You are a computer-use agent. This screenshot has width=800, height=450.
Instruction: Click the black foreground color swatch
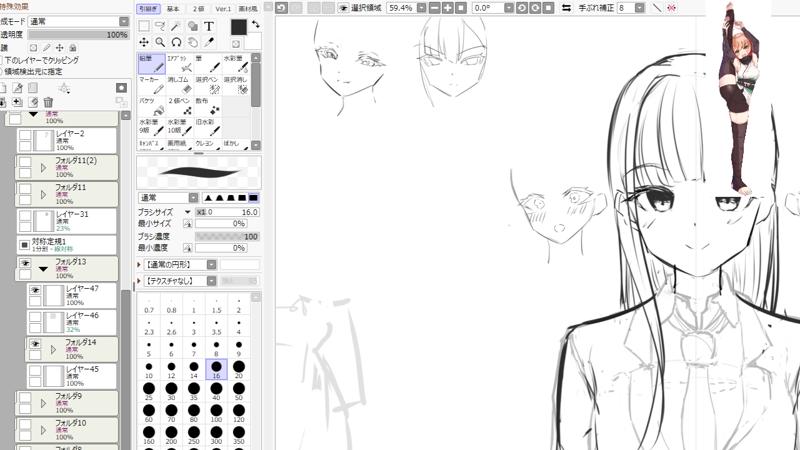click(x=238, y=27)
